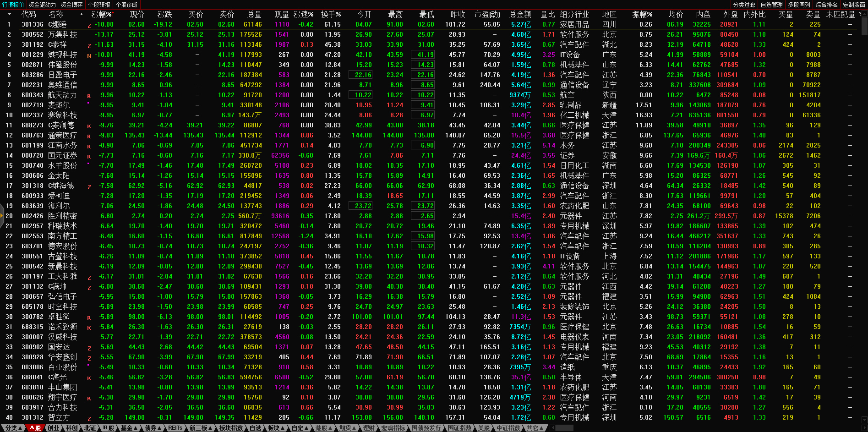Screen dimensions: 868x432
Task: Open the 港股 dropdown tab
Action: [324, 428]
